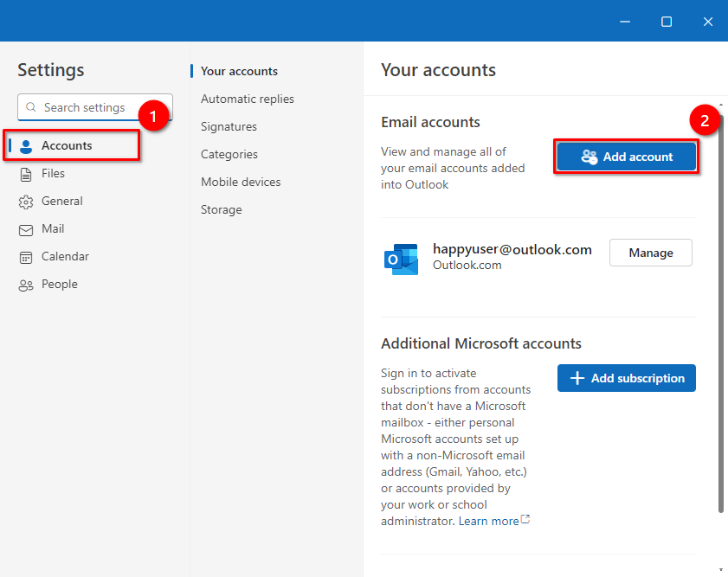The height and width of the screenshot is (577, 728).
Task: Maximize the Settings window
Action: (667, 22)
